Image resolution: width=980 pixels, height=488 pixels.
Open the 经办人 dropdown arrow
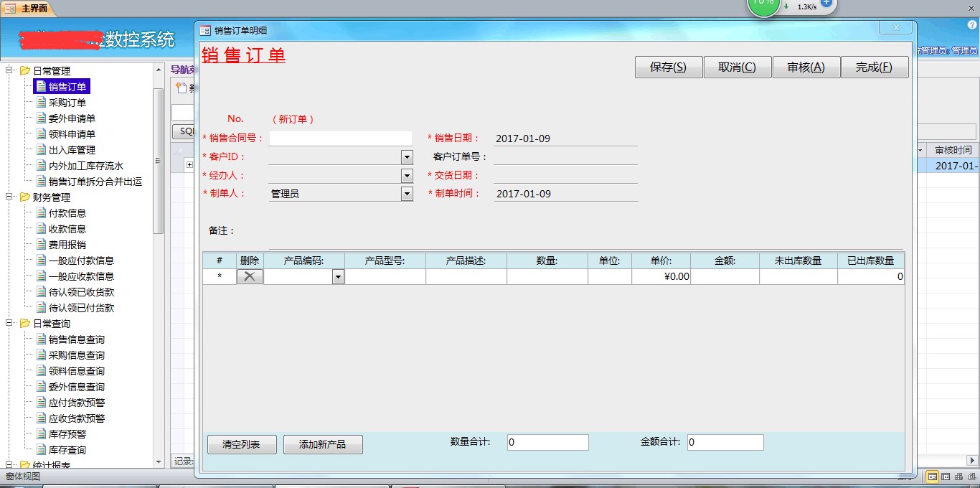[x=407, y=176]
